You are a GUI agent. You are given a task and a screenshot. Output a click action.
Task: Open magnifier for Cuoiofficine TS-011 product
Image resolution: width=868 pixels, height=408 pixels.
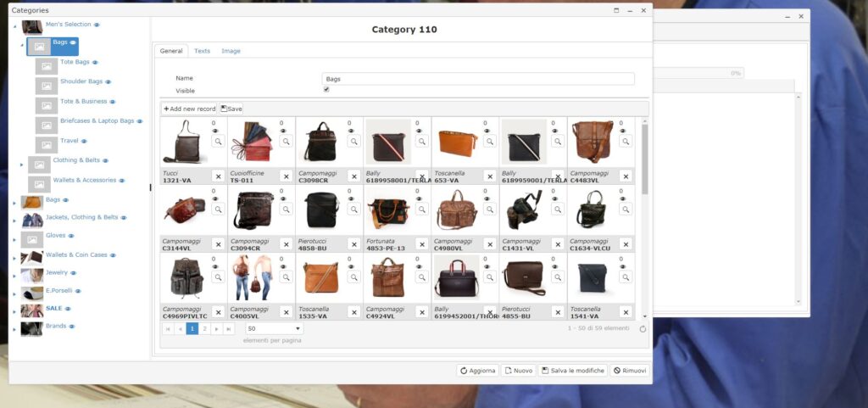[x=287, y=142]
